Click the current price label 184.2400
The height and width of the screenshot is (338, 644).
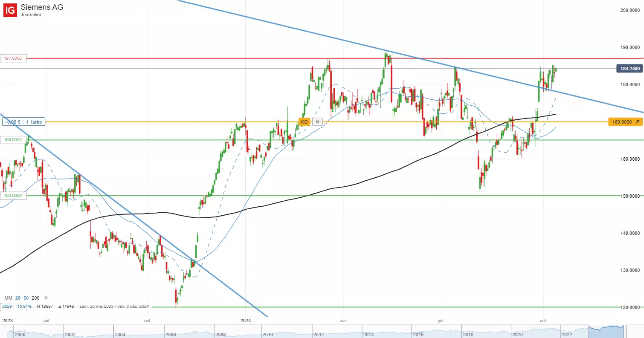(x=629, y=68)
